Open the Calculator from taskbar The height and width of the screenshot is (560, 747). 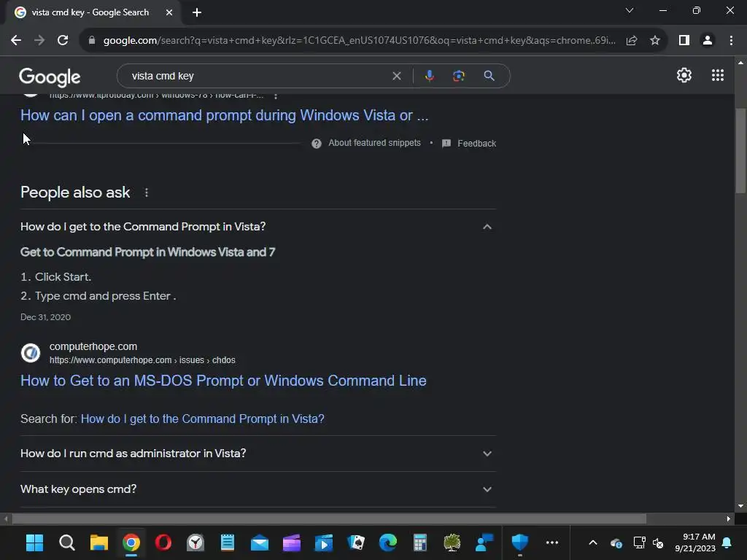419,542
